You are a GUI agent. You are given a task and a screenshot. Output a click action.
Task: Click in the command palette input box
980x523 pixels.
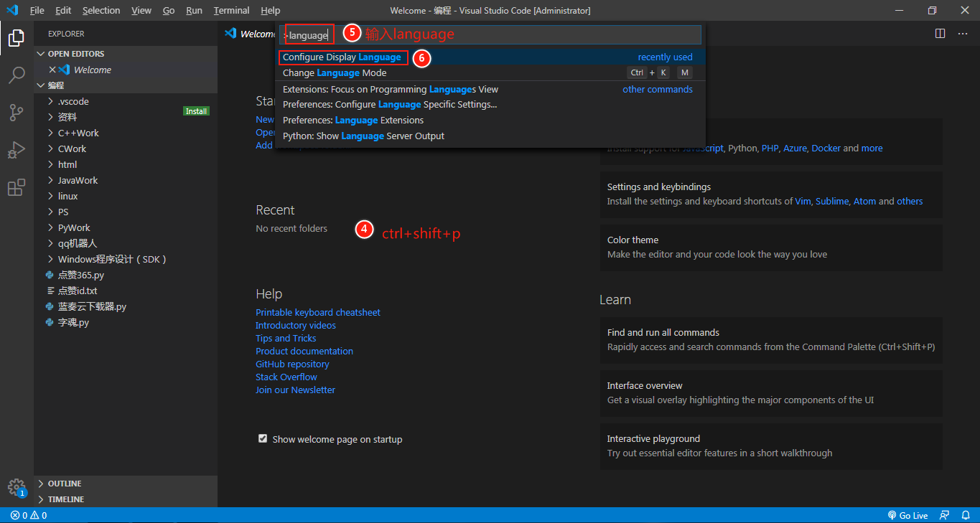490,34
